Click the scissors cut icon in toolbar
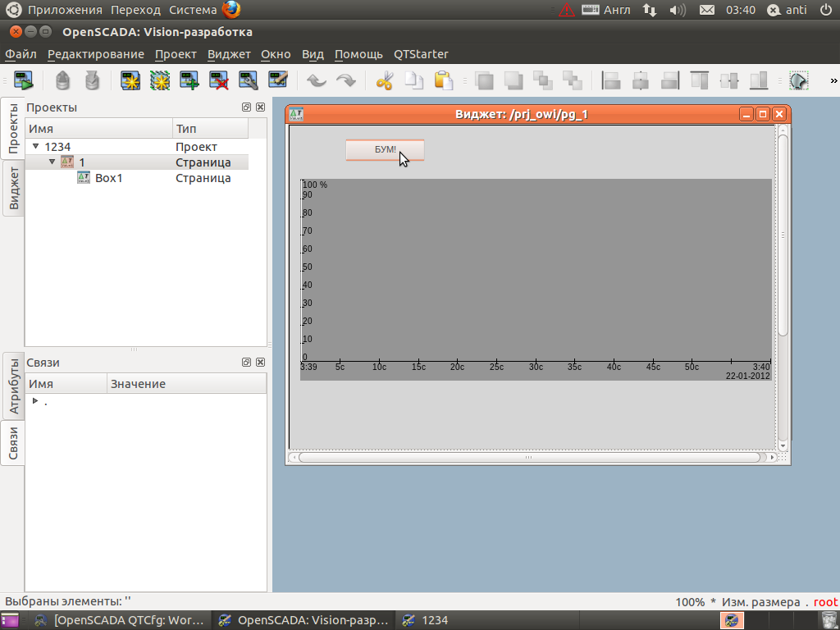 [x=385, y=80]
